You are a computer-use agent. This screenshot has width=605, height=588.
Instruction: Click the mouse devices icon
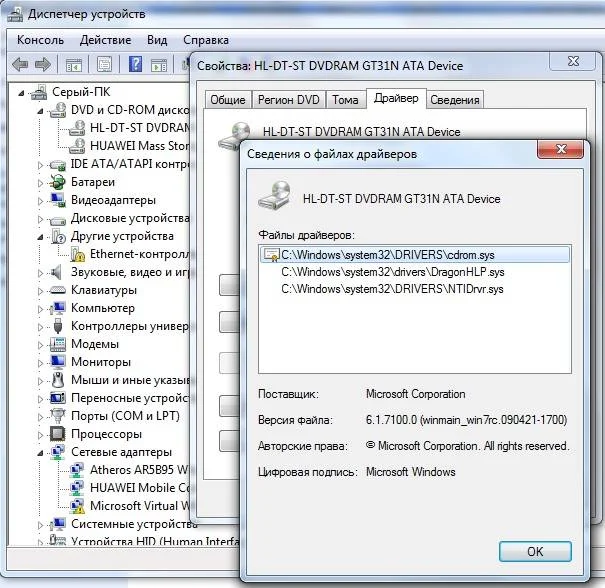[58, 380]
